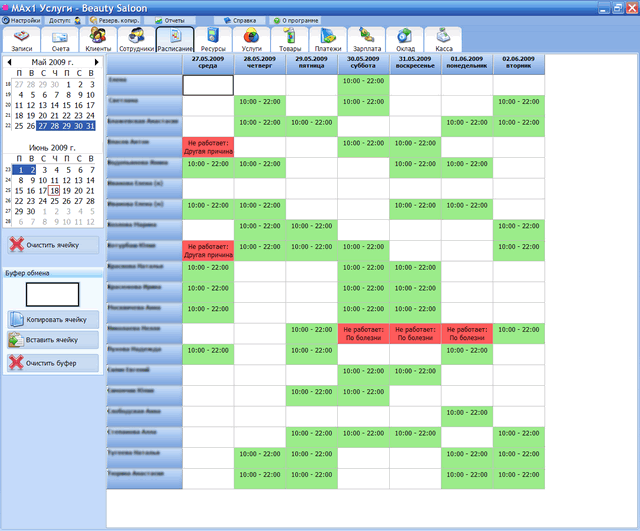
Task: Select second-row Thursday 10:00 - 22:00 cell
Action: point(260,106)
